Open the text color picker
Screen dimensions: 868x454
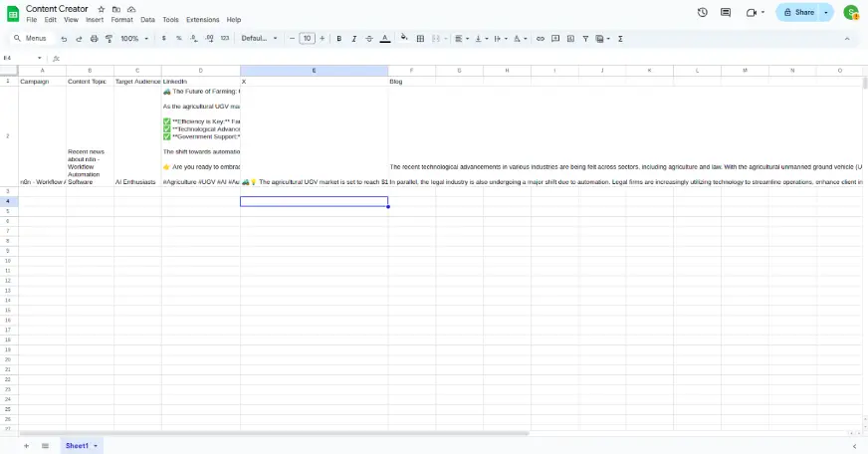(x=385, y=39)
